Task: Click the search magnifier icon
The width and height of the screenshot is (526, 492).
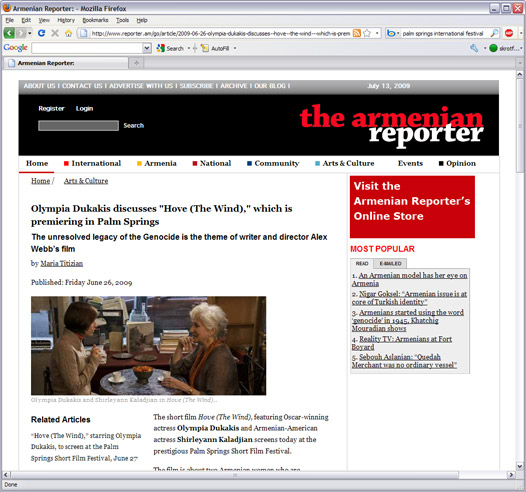Action: pos(494,33)
